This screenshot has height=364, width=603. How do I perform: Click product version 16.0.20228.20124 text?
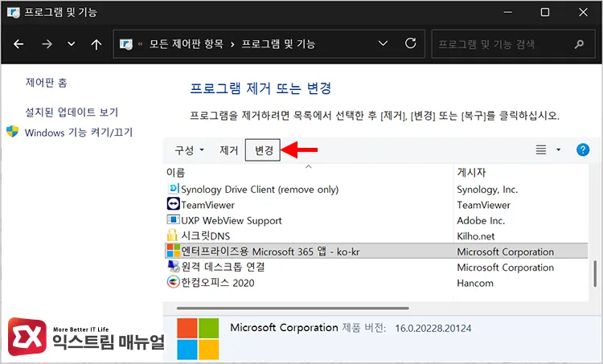click(433, 329)
